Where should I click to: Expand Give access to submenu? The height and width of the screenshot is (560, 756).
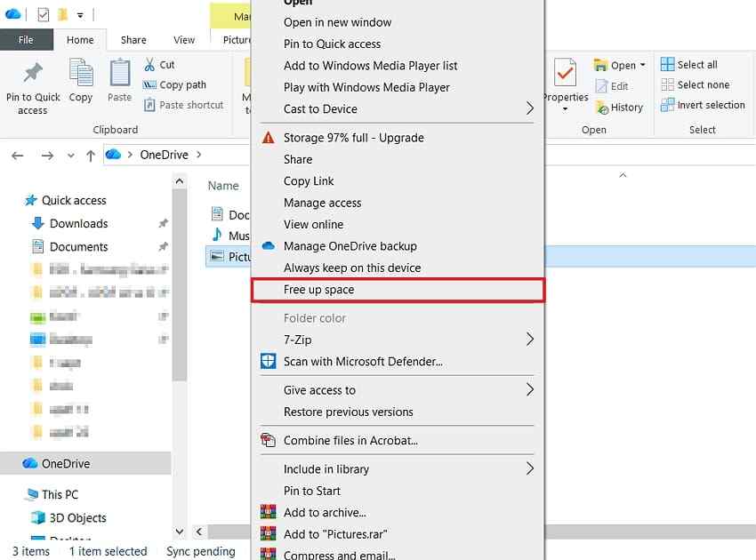pos(529,389)
